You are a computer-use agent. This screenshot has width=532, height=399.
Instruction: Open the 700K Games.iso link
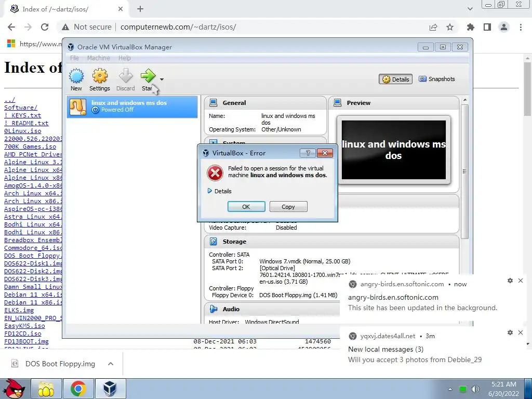point(30,147)
